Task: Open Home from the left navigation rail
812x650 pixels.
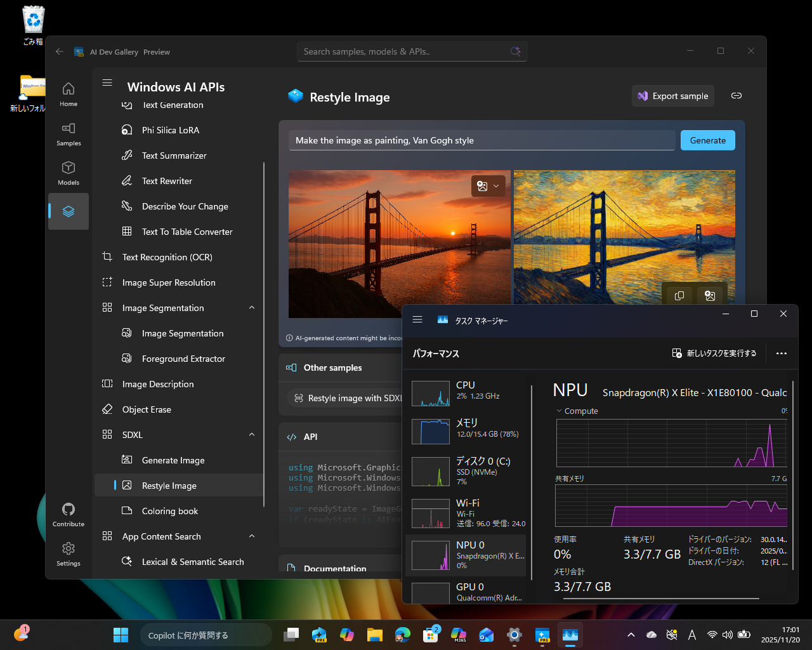Action: pyautogui.click(x=68, y=93)
